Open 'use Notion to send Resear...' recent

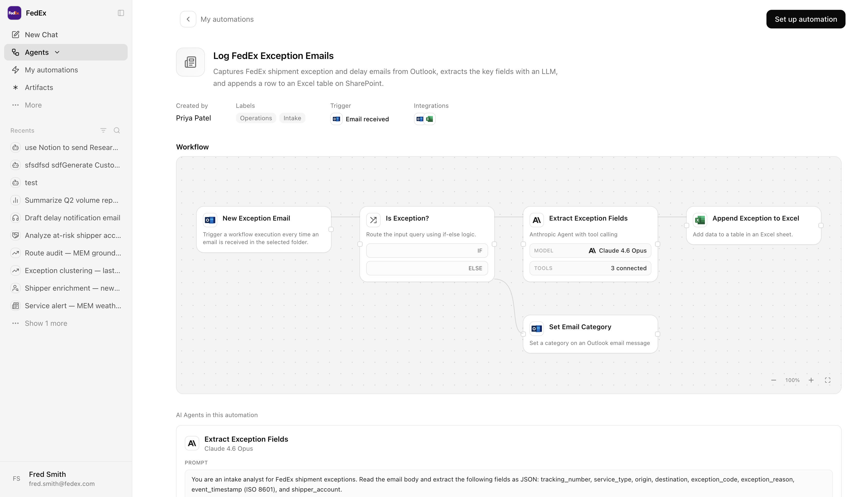(x=66, y=147)
